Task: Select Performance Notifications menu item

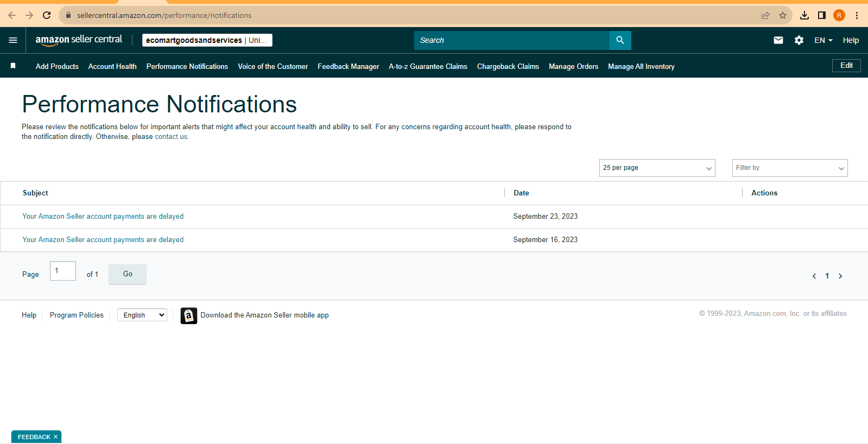Action: (x=187, y=66)
